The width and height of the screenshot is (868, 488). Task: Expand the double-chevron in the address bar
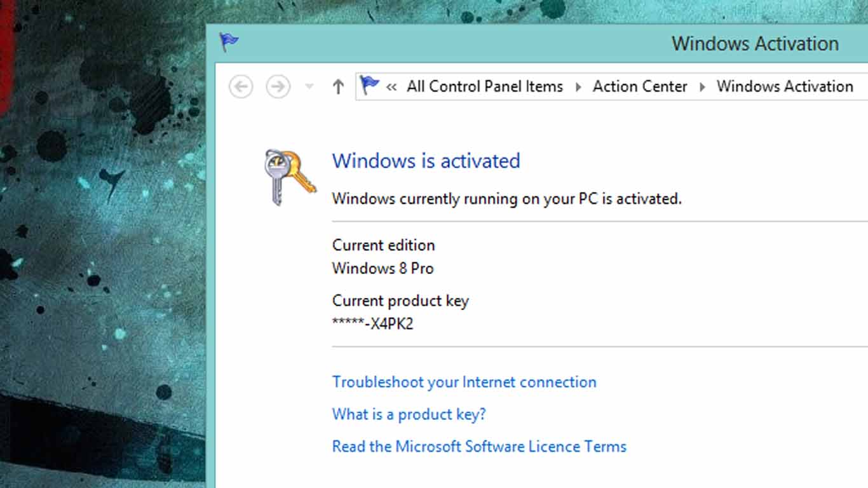(x=391, y=87)
